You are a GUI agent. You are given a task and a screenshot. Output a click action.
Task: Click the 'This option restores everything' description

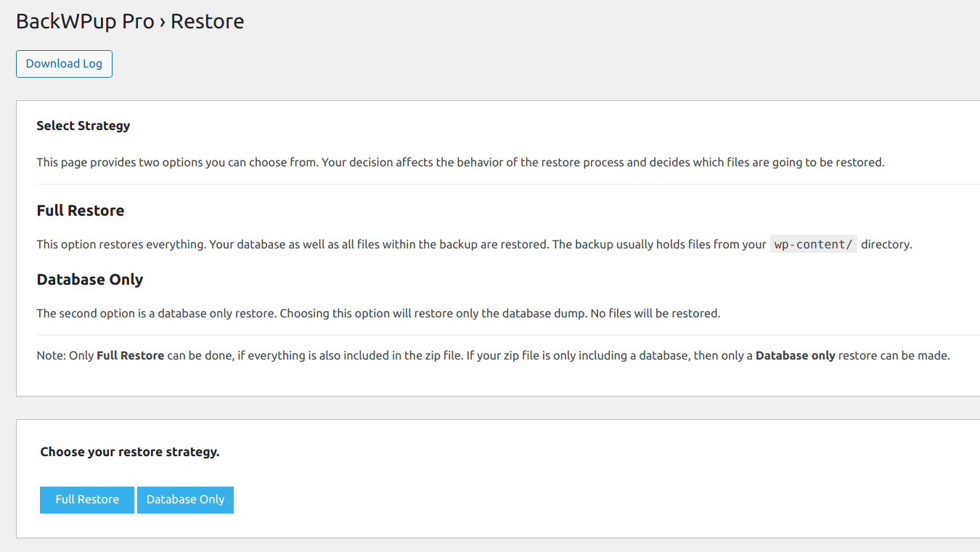coord(290,245)
